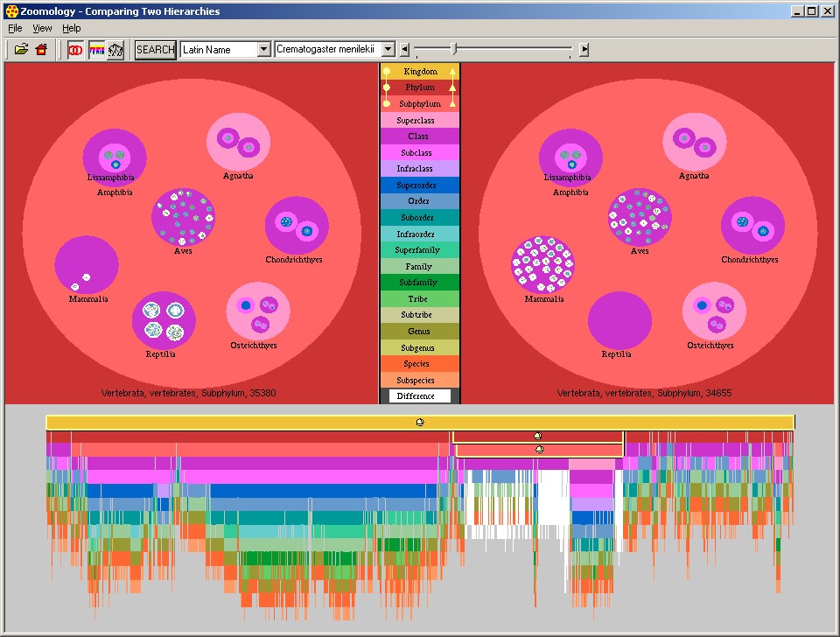The width and height of the screenshot is (840, 637).
Task: Click the yellow dot beside Subphylum
Action: pos(386,103)
